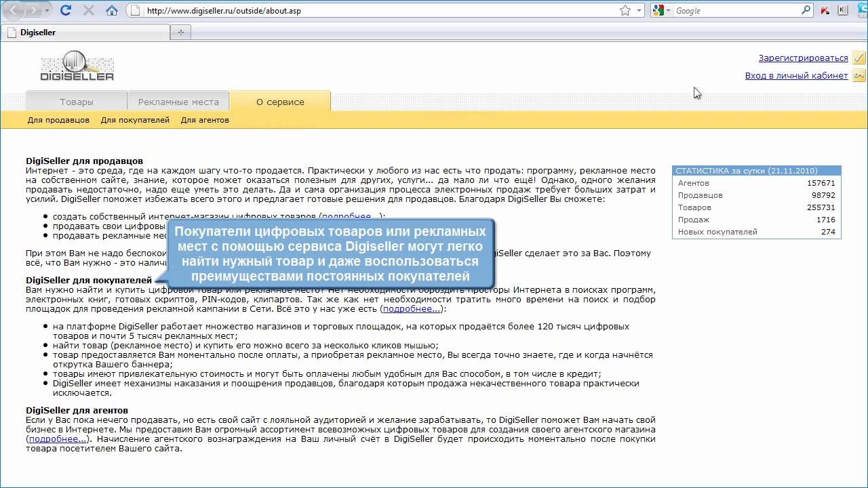Switch to the Рекламные места tab
The height and width of the screenshot is (488, 868).
(x=178, y=102)
